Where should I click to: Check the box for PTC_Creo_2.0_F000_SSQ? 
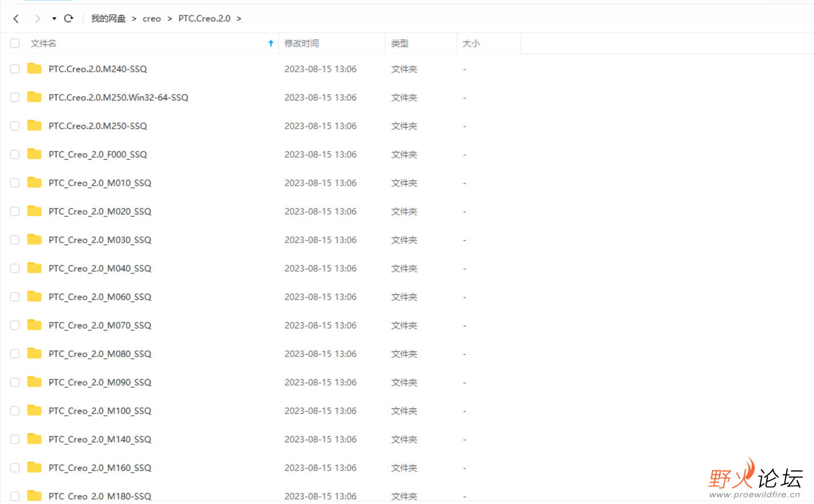15,154
